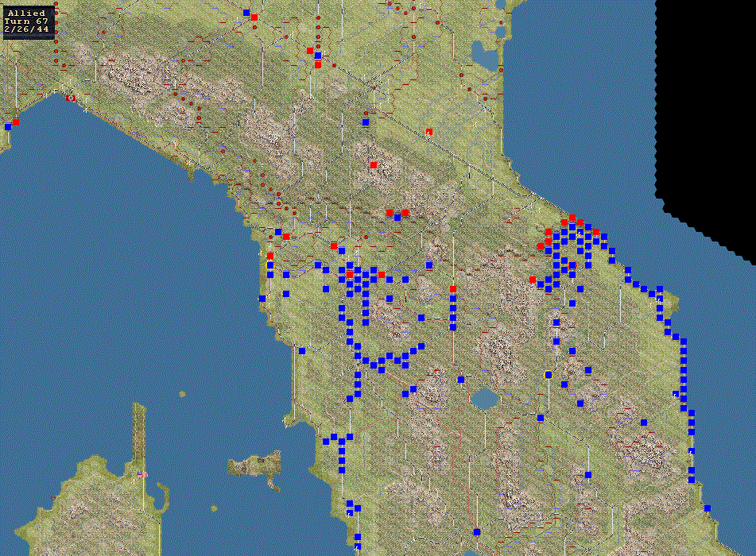Select the German flag marker on the northwest coast

point(71,98)
